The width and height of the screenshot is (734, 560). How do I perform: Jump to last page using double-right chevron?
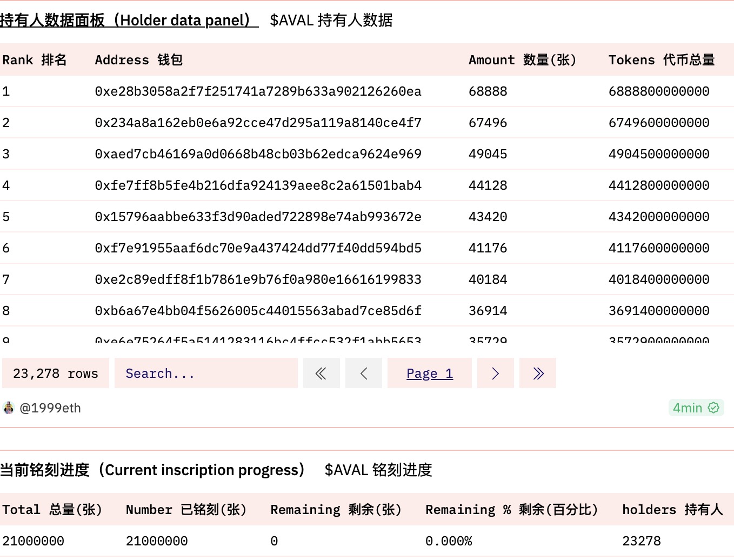click(x=538, y=373)
